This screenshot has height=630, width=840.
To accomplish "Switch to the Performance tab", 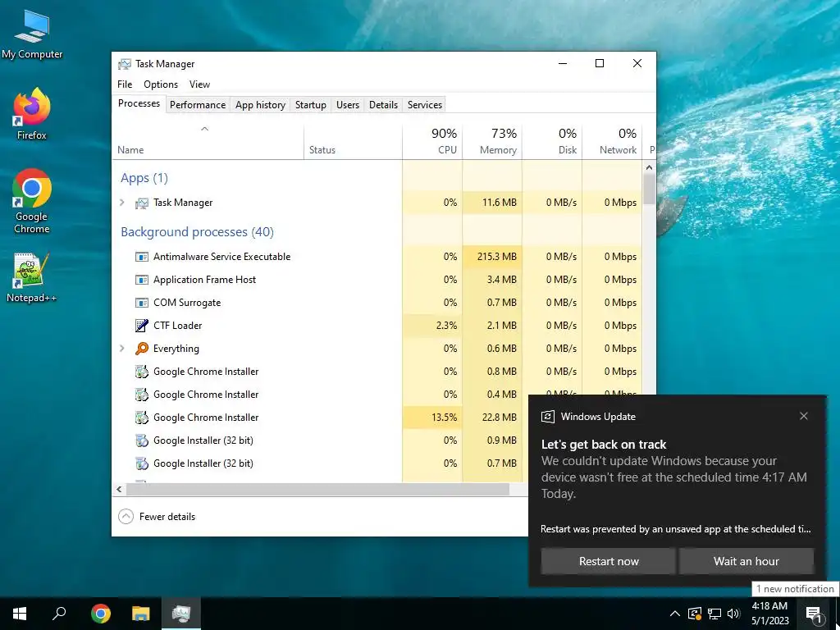I will 198,105.
